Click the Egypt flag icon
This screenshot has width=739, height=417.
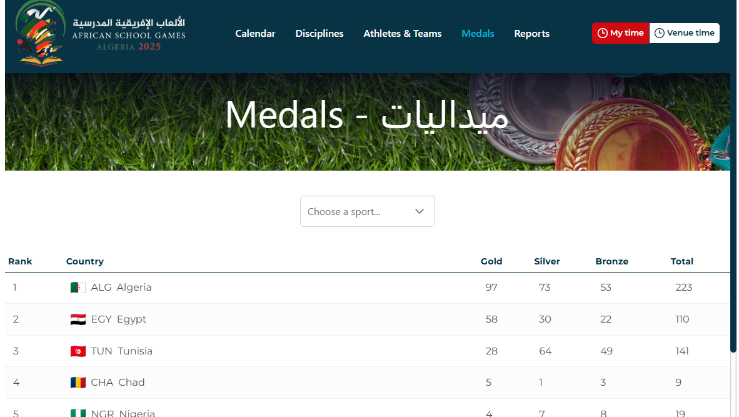point(77,320)
